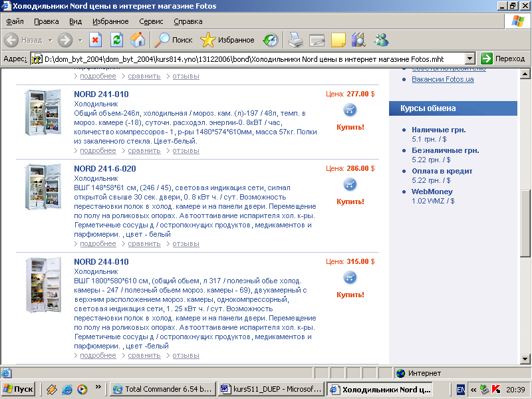Click scrollbar up arrow
Screen dimensions: 532x399
[x=525, y=74]
